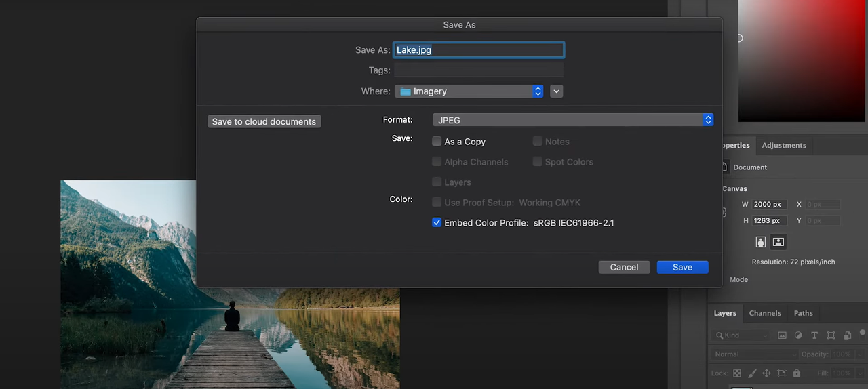Click the lock image pixels brush icon

(x=752, y=373)
